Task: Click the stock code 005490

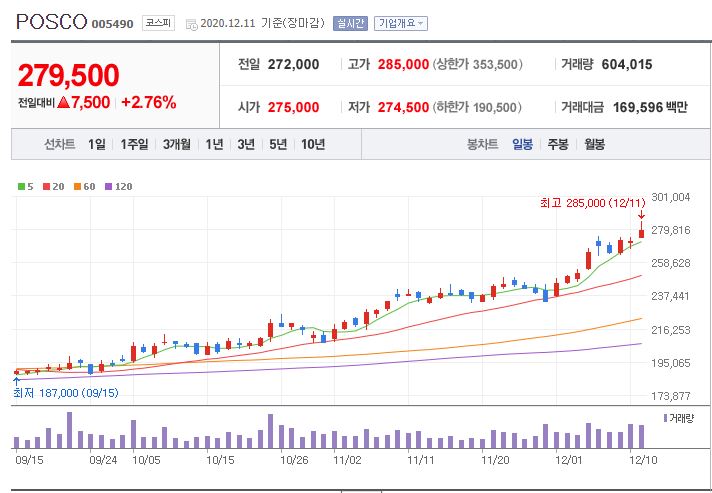Action: point(113,24)
